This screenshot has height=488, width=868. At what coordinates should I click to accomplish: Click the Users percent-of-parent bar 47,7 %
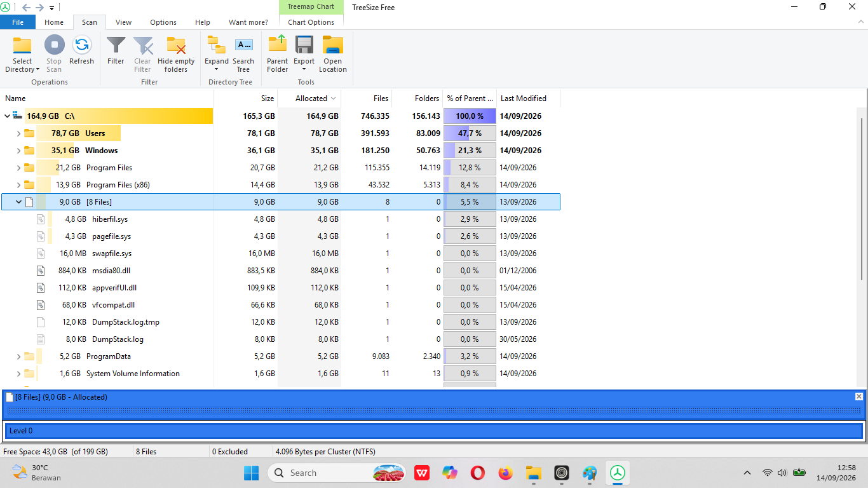pyautogui.click(x=470, y=133)
